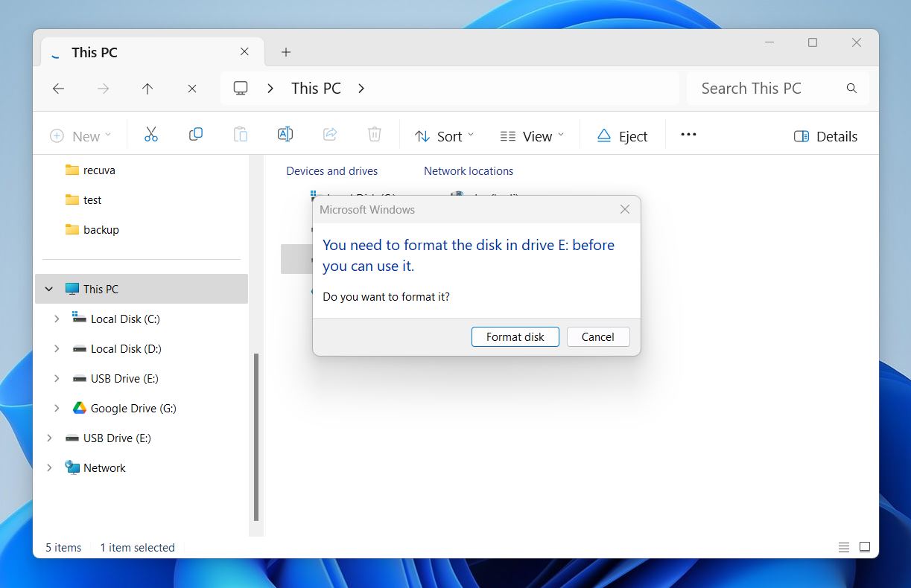The image size is (911, 588).
Task: Expand USB Drive (E:) under This PC
Action: [x=57, y=378]
